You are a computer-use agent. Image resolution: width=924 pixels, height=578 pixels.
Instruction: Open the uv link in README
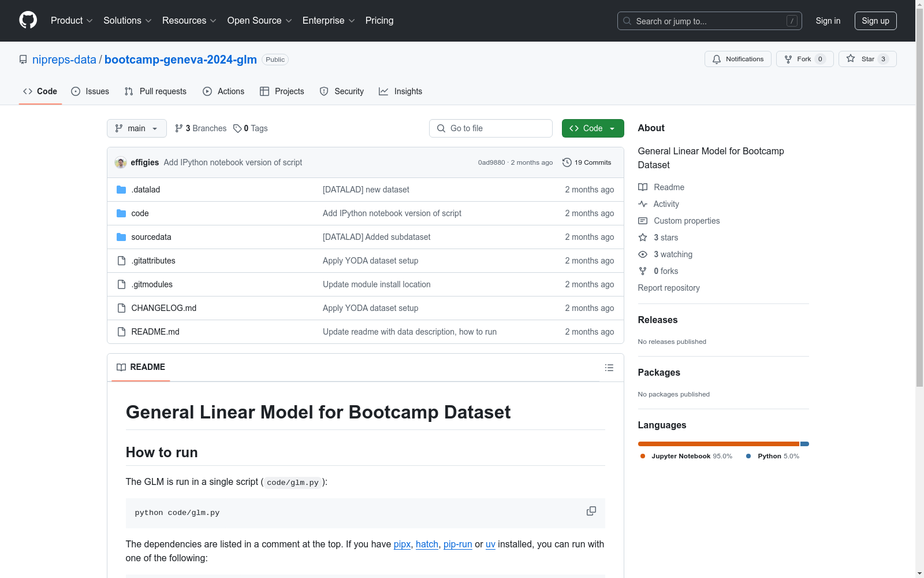[x=490, y=544]
